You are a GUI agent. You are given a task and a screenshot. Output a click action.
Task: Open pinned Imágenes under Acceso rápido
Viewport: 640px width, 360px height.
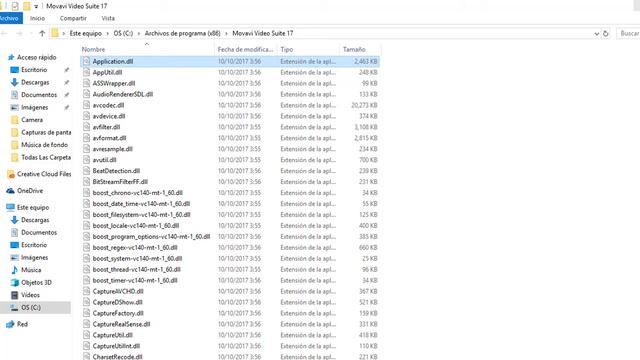[x=34, y=107]
